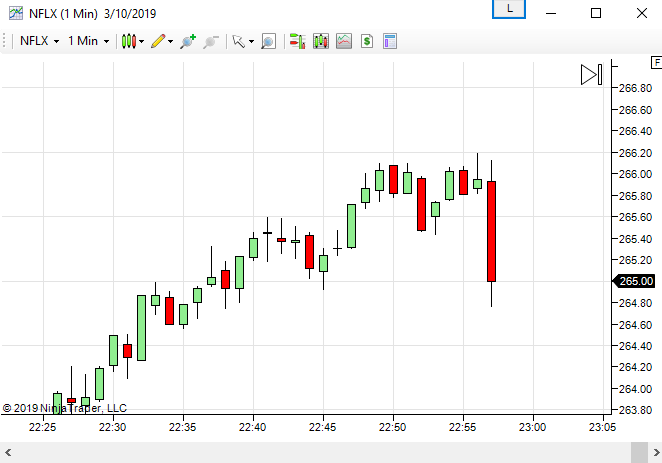Image resolution: width=662 pixels, height=463 pixels.
Task: Click the 265.00 current price marker
Action: [634, 281]
